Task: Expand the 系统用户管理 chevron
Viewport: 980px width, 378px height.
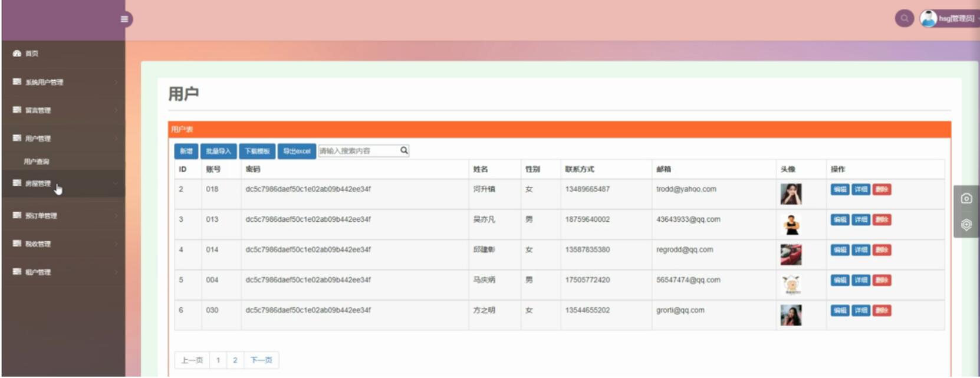Action: (116, 82)
